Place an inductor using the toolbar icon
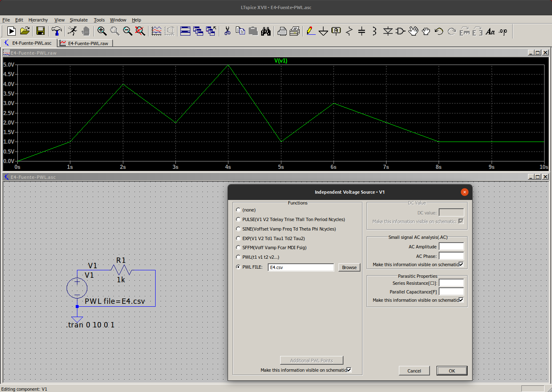Image resolution: width=552 pixels, height=392 pixels. click(x=374, y=31)
